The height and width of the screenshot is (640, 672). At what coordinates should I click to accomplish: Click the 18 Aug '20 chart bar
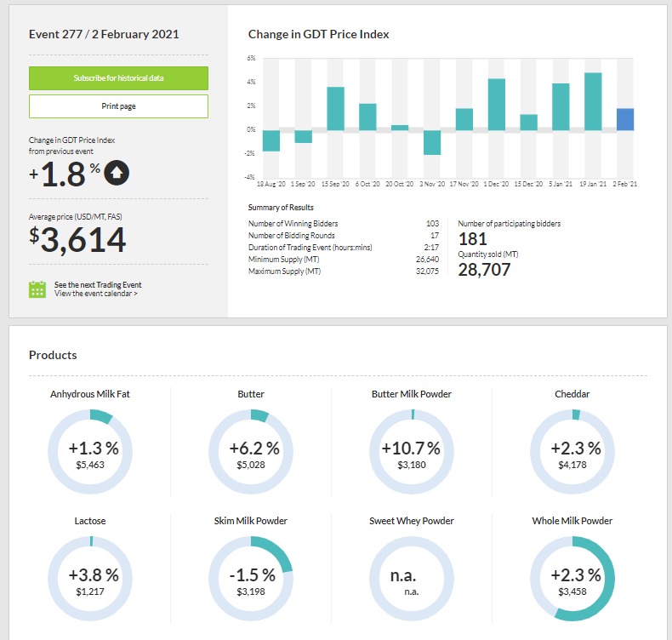(271, 140)
